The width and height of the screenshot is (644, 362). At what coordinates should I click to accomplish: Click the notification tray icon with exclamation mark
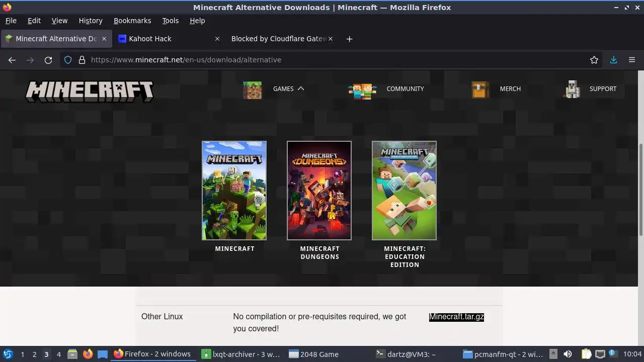pyautogui.click(x=612, y=353)
